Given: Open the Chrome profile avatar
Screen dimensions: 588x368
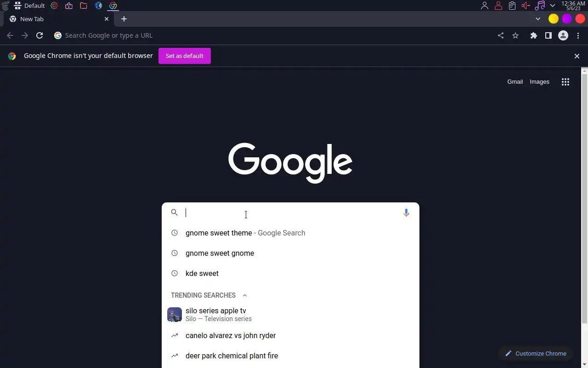Looking at the screenshot, I should point(563,35).
